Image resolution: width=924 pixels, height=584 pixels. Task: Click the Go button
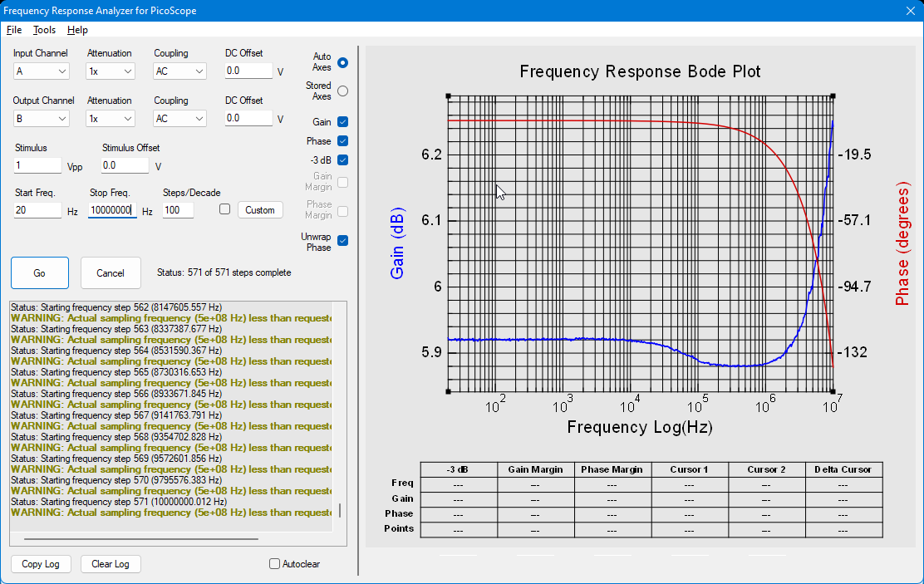[40, 272]
